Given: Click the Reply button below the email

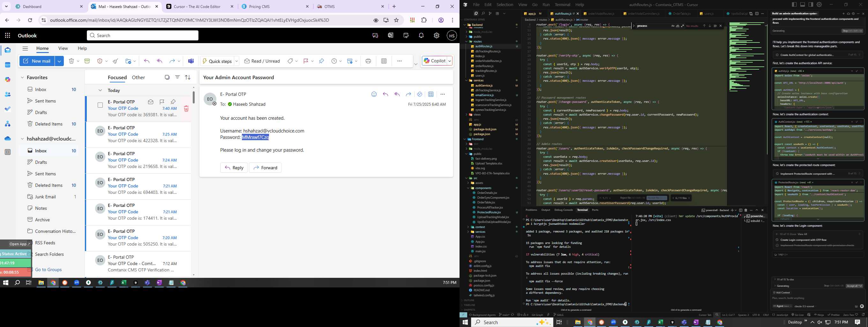Looking at the screenshot, I should (x=234, y=168).
